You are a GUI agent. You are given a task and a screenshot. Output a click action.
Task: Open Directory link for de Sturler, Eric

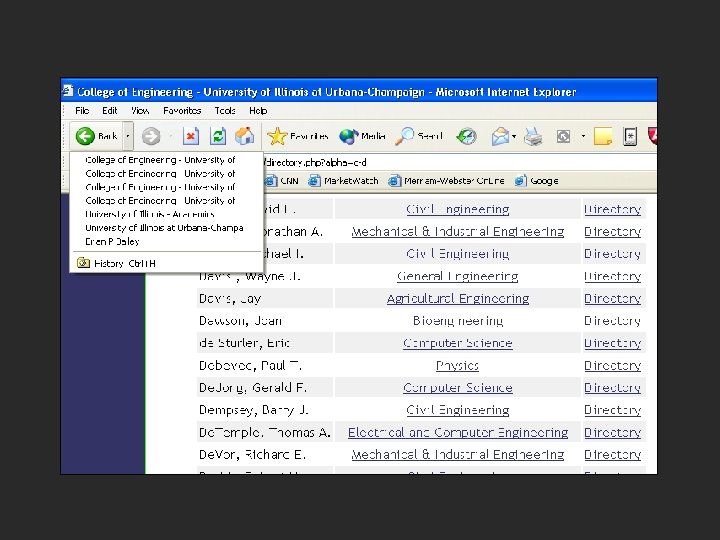(x=612, y=343)
